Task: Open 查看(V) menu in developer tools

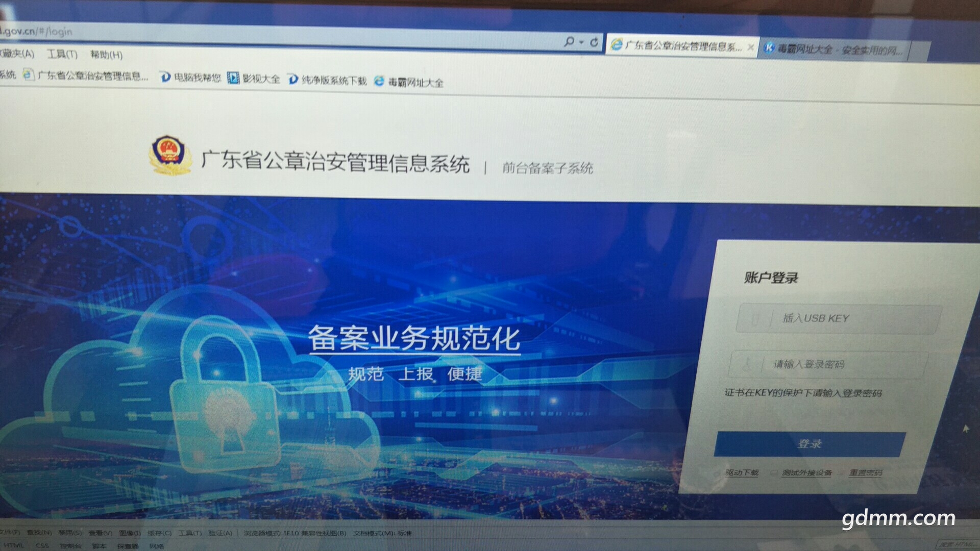Action: [101, 533]
